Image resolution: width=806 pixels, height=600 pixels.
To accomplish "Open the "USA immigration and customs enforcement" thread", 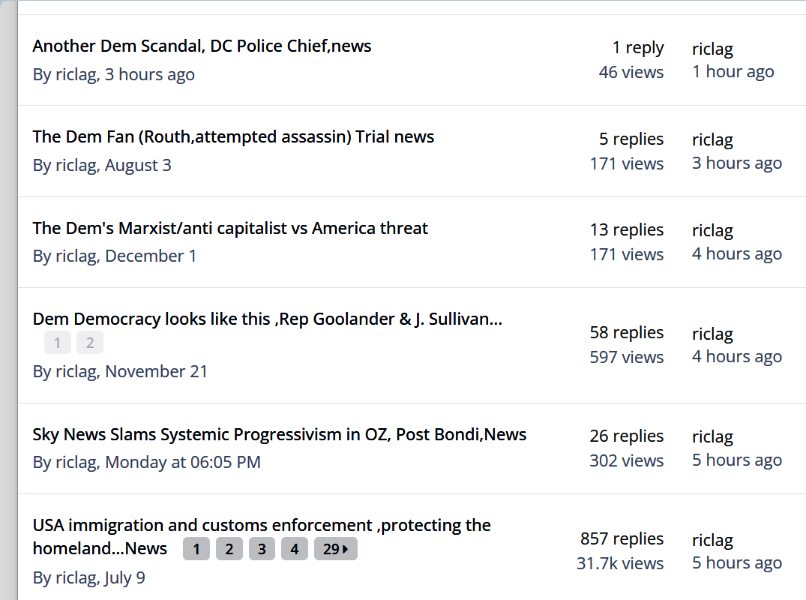I will (x=261, y=525).
